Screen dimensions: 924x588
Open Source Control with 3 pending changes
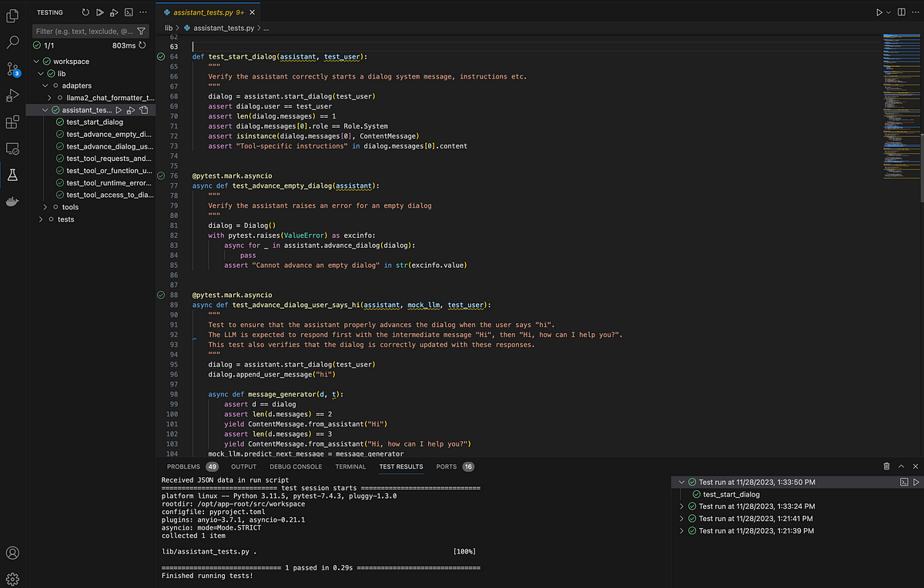point(12,68)
